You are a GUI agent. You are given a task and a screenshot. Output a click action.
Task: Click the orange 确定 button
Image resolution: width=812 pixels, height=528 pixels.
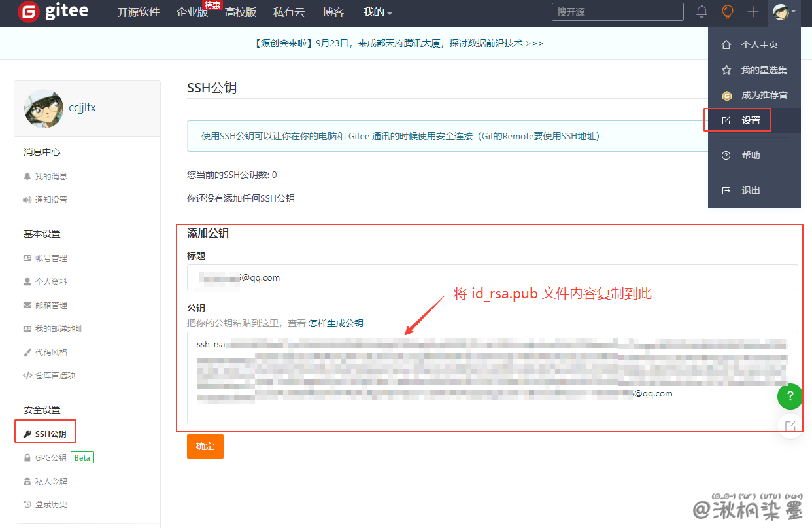[x=205, y=446]
